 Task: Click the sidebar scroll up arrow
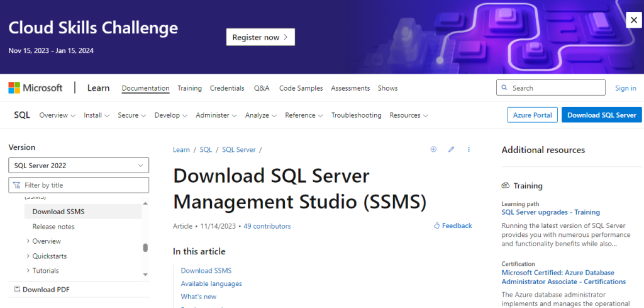tap(145, 203)
